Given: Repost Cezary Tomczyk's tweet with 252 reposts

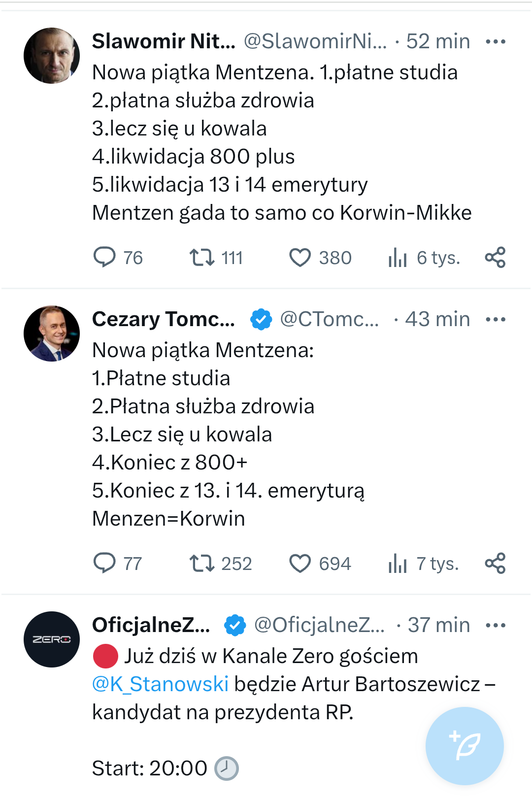Looking at the screenshot, I should [x=202, y=563].
